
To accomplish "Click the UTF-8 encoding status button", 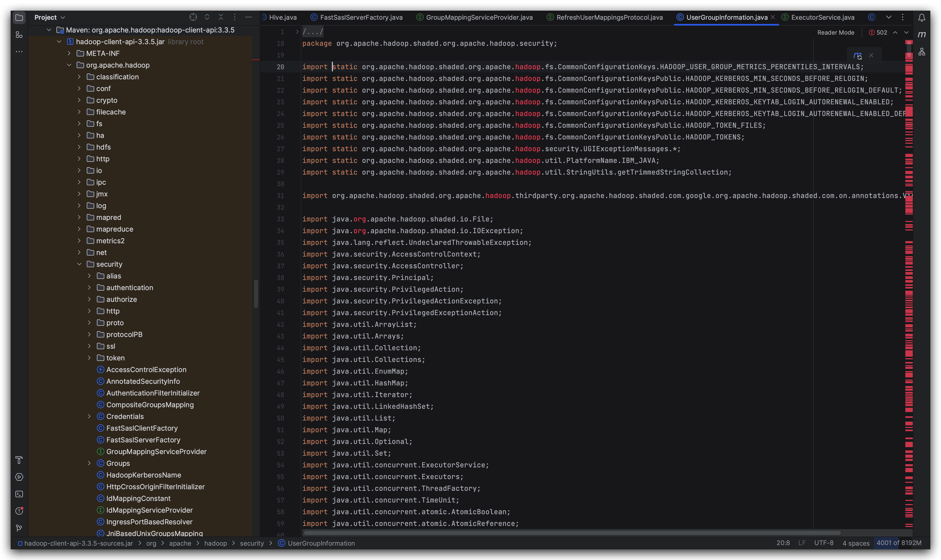I will [x=823, y=543].
